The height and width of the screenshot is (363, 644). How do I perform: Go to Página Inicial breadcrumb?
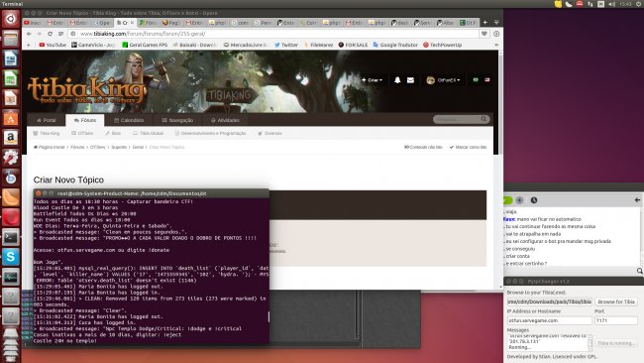tap(49, 147)
